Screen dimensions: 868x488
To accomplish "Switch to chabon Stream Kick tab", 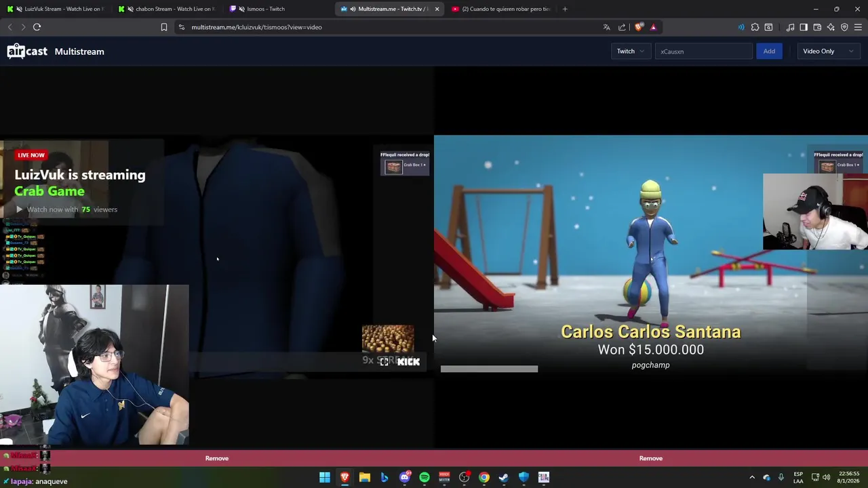I will 167,9.
